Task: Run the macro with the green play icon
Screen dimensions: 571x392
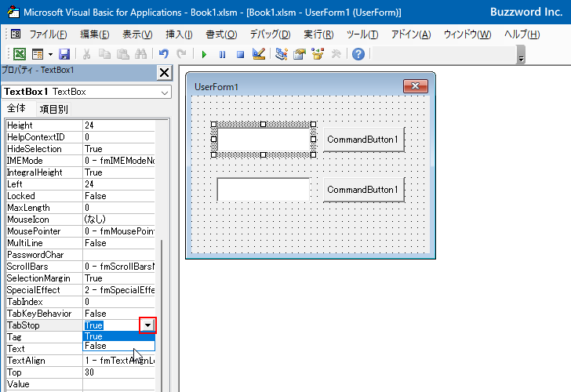Action: tap(204, 55)
